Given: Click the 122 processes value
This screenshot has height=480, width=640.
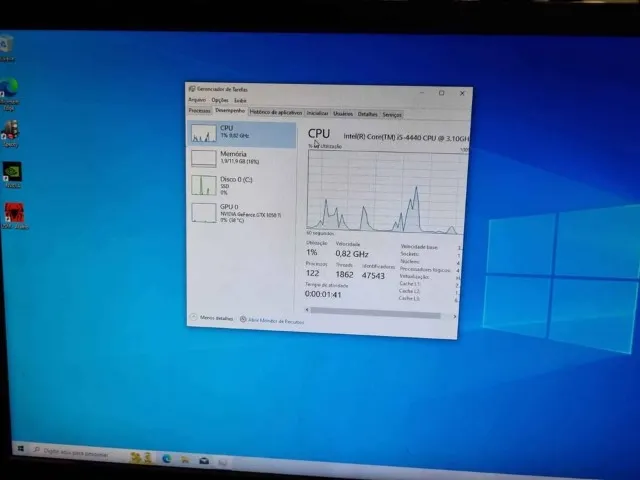Looking at the screenshot, I should (x=313, y=273).
